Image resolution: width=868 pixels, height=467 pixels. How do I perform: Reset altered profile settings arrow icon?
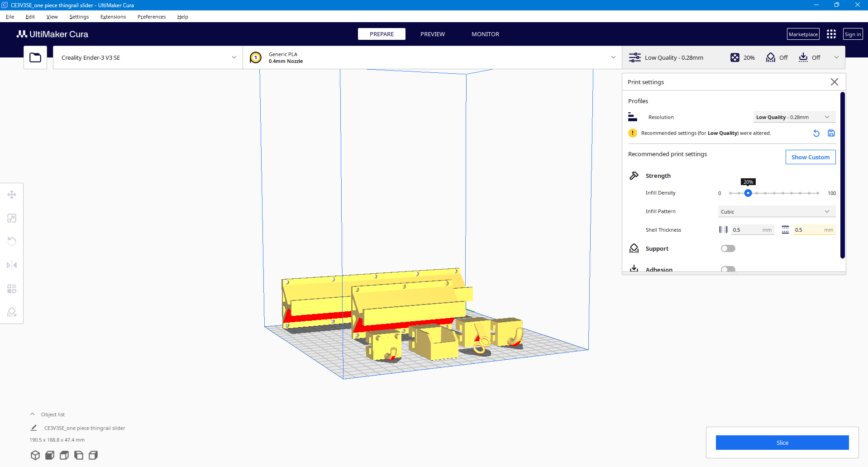[816, 133]
